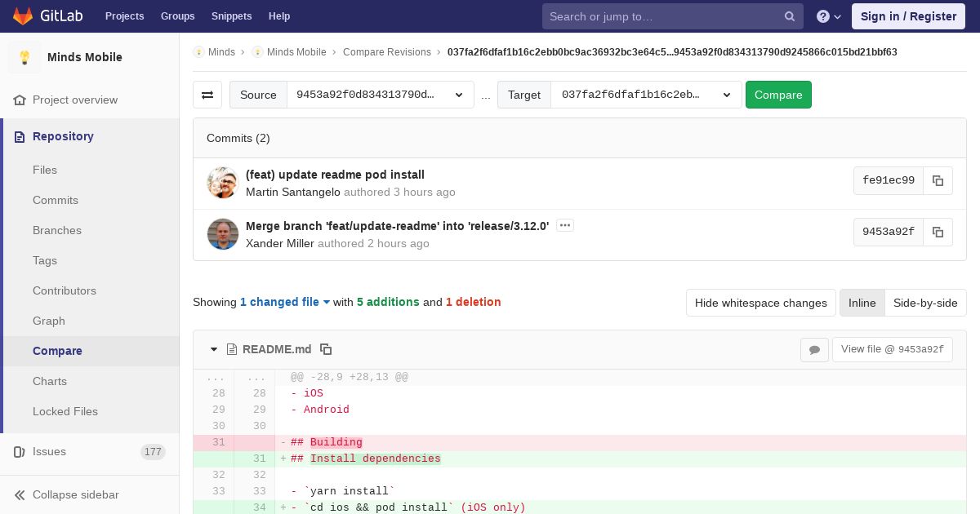Click the Issues count badge 177
Image resolution: width=980 pixels, height=514 pixels.
[x=153, y=452]
